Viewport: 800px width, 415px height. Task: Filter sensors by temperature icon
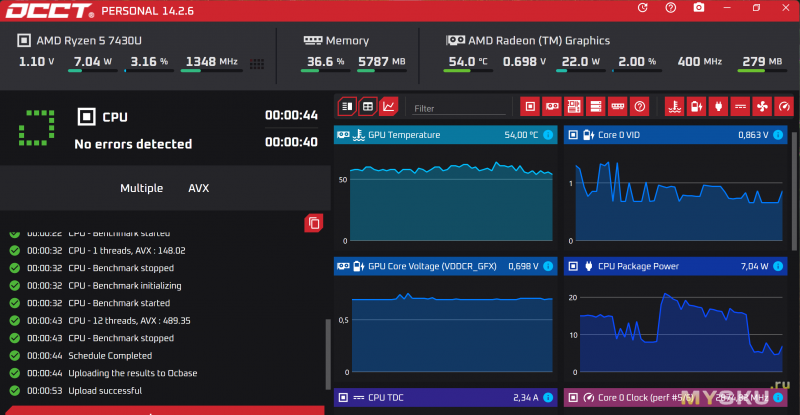[x=674, y=106]
